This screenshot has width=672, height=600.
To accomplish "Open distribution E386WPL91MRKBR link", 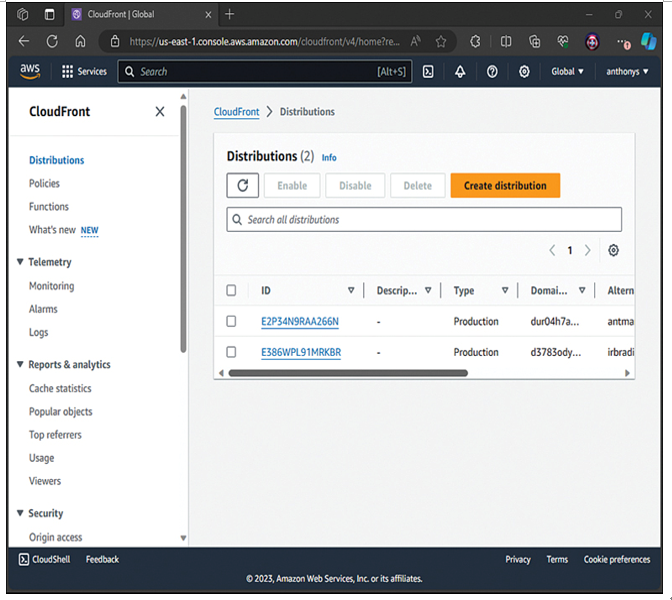I will [x=301, y=352].
